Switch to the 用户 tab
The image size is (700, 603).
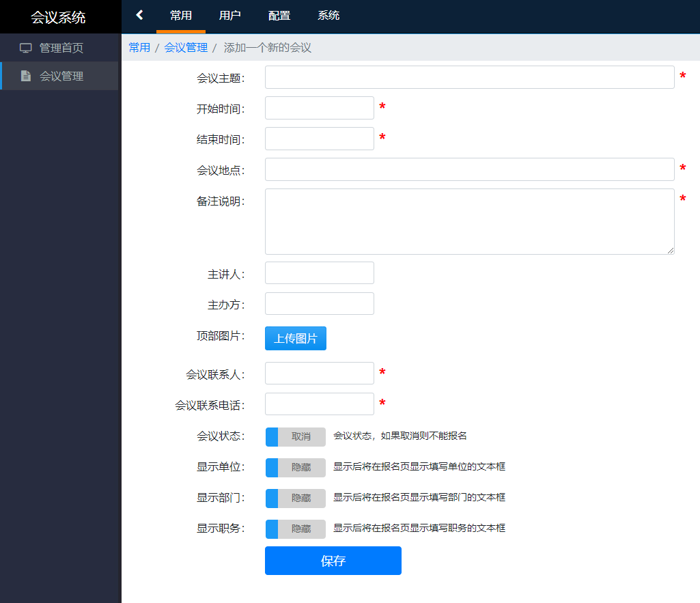(230, 16)
